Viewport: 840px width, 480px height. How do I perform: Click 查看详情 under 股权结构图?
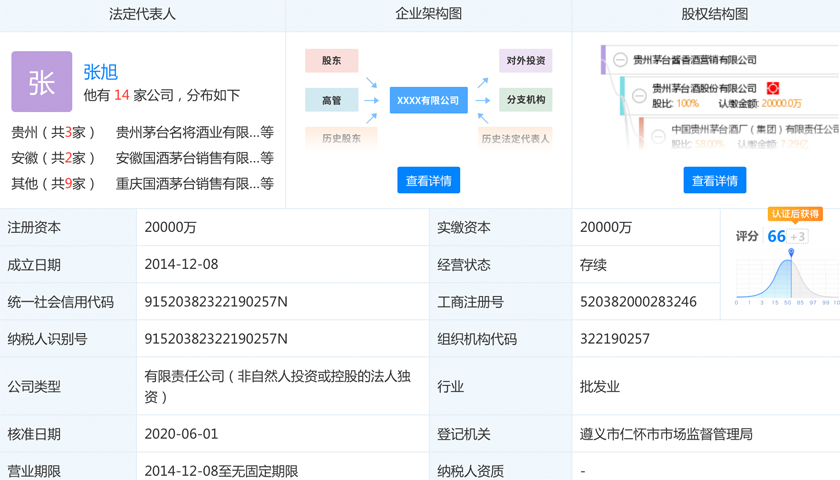pyautogui.click(x=715, y=180)
